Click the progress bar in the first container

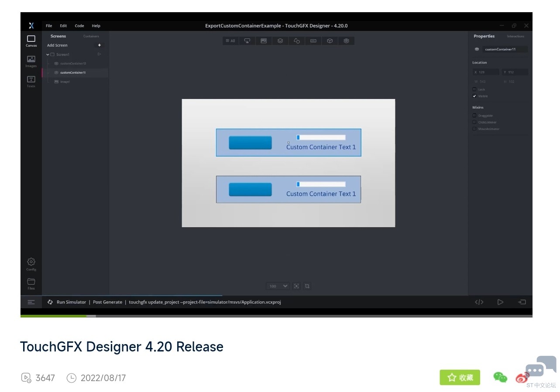(x=321, y=137)
